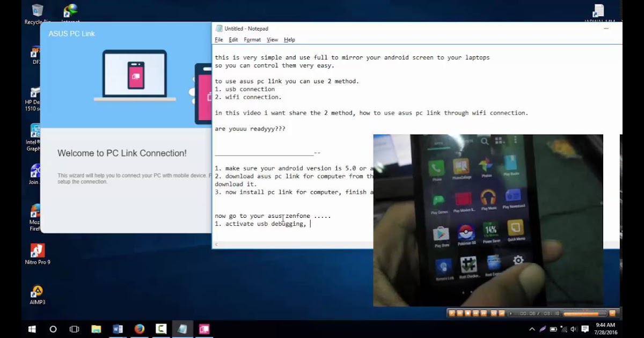Switch to Firefox on the taskbar
644x338 pixels.
[140, 329]
